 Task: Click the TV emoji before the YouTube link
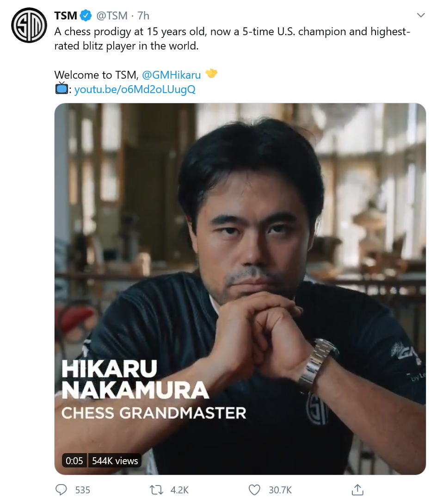[61, 88]
